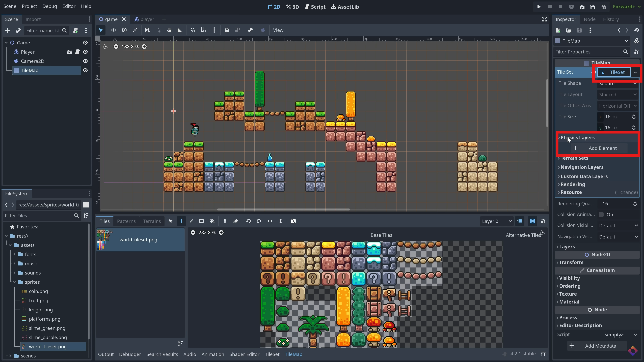644x362 pixels.
Task: Expand the Navigation Layers section
Action: pyautogui.click(x=582, y=167)
